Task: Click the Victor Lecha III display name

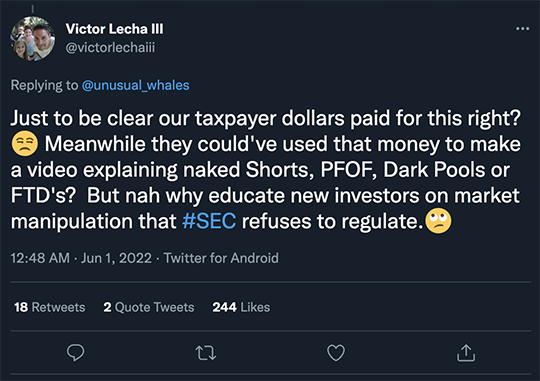Action: [114, 29]
